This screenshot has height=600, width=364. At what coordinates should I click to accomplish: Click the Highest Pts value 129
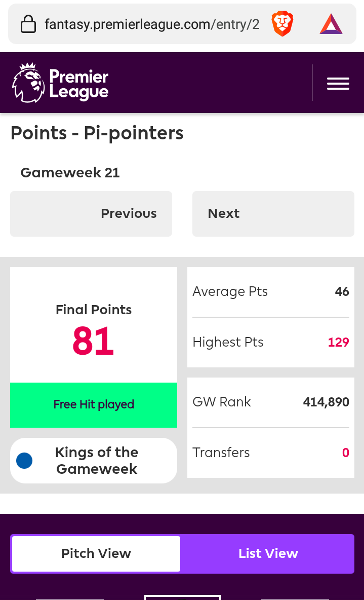[338, 342]
